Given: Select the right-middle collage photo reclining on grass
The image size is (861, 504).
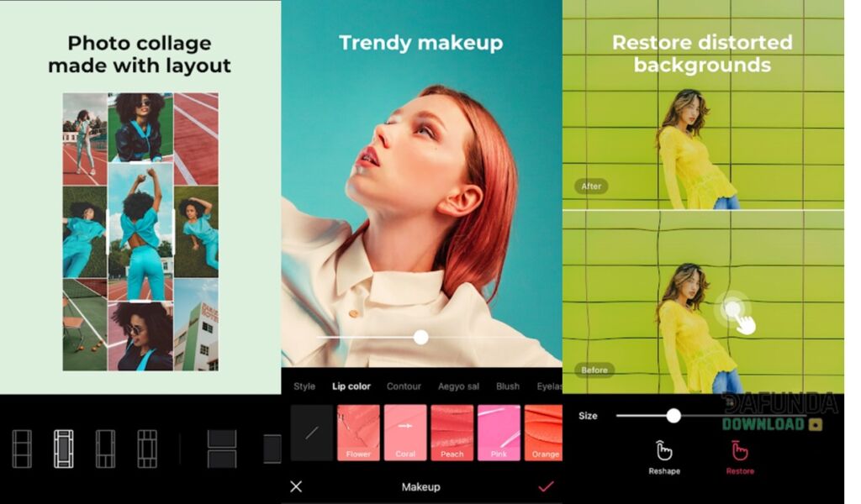Looking at the screenshot, I should 196,232.
